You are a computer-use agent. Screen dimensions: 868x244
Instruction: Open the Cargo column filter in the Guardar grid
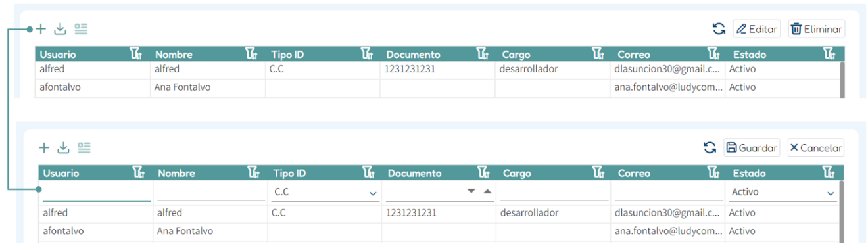(598, 173)
